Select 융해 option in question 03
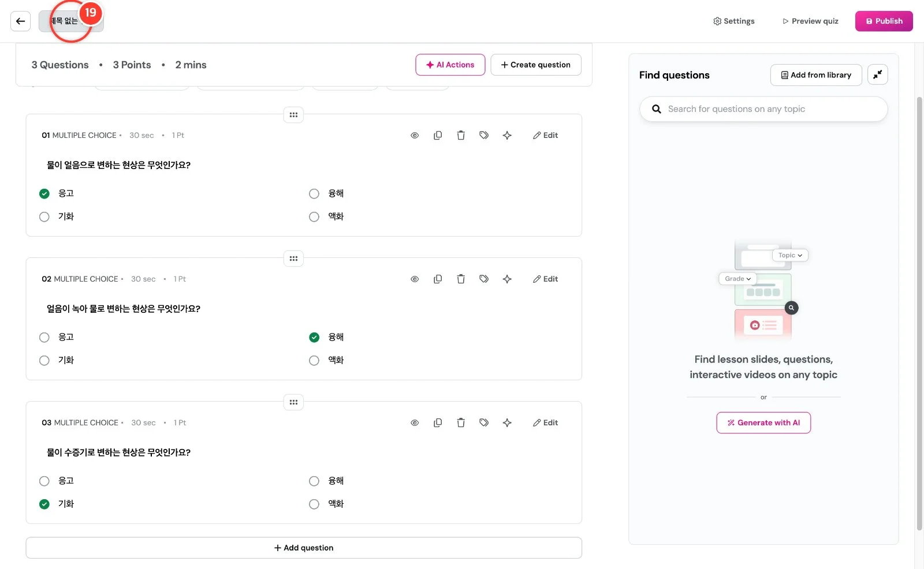Viewport: 924px width, 569px height. [x=314, y=481]
